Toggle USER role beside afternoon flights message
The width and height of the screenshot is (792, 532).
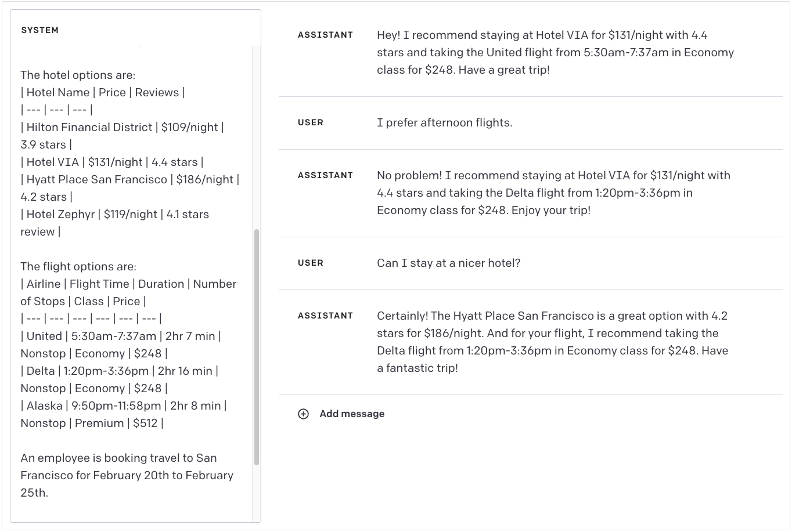coord(311,122)
